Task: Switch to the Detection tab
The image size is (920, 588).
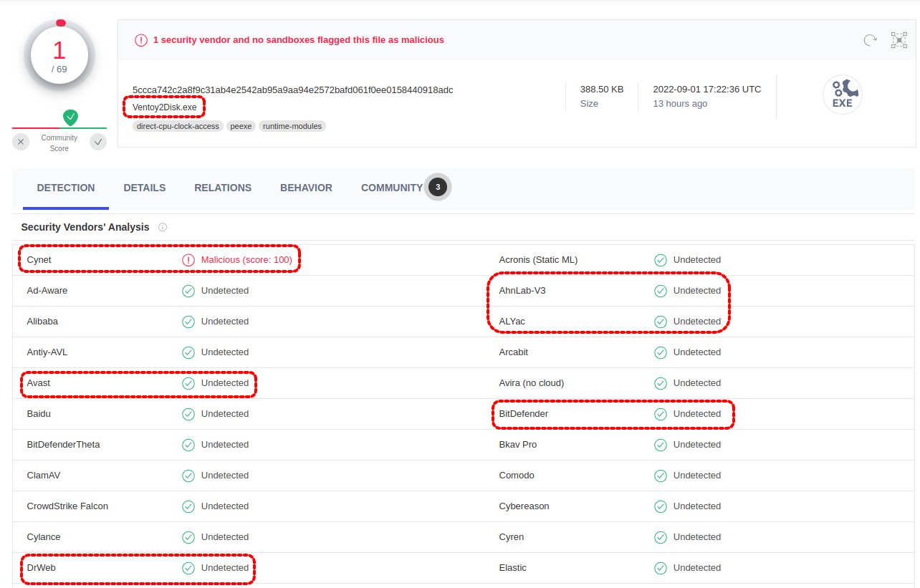Action: 66,188
